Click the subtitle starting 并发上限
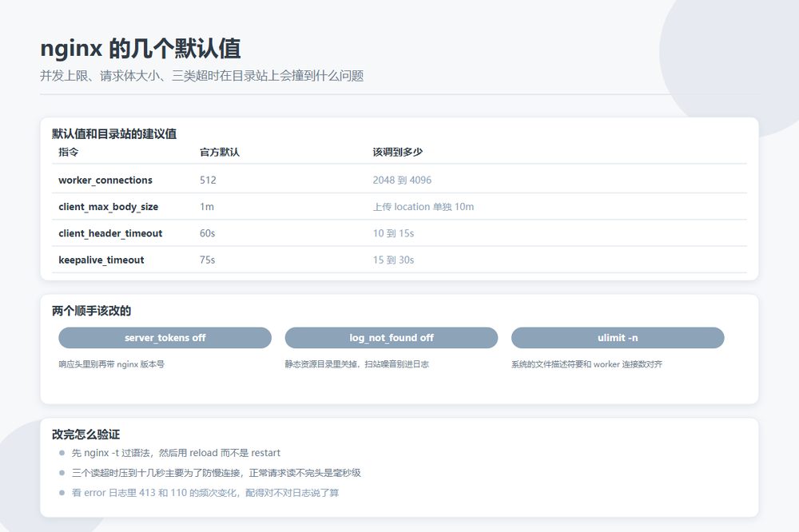 [202, 76]
